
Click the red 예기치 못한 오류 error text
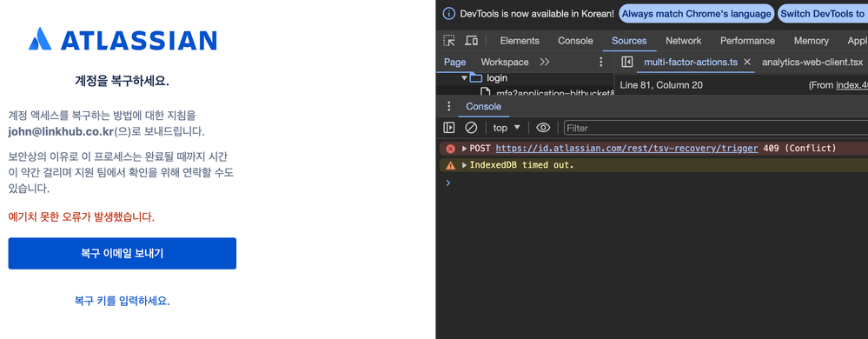click(x=82, y=216)
